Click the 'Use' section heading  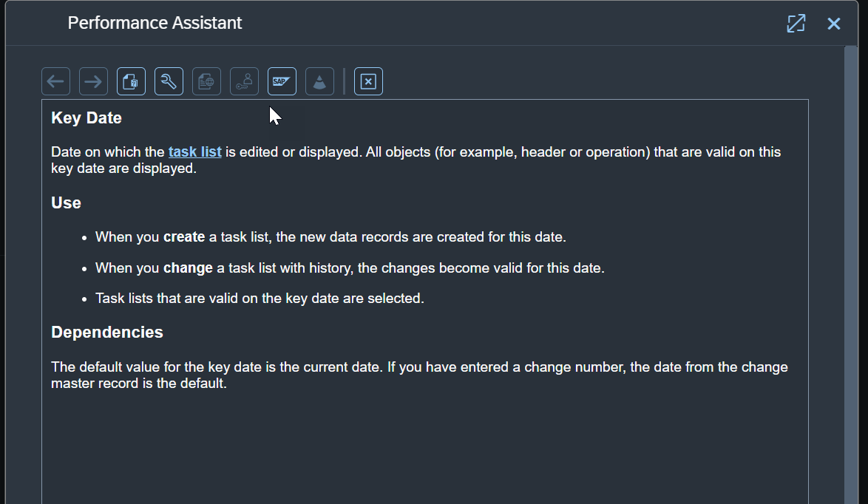(x=66, y=202)
